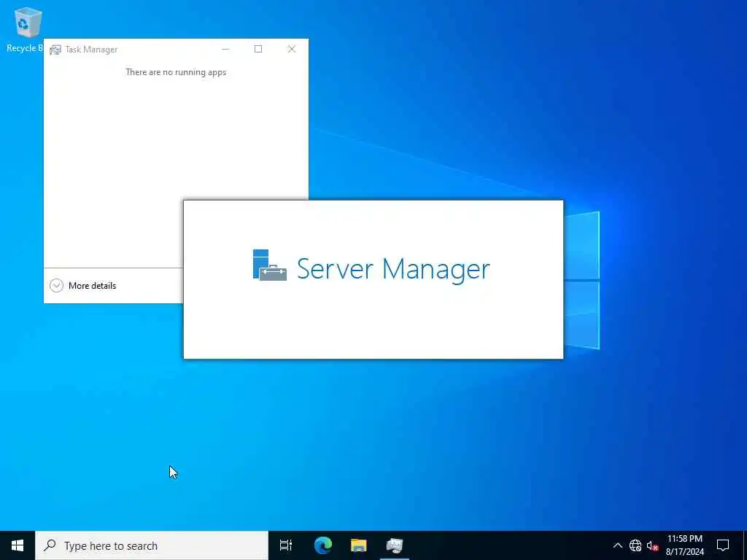747x560 pixels.
Task: Open the Recycle Bin desktop icon
Action: click(x=26, y=29)
